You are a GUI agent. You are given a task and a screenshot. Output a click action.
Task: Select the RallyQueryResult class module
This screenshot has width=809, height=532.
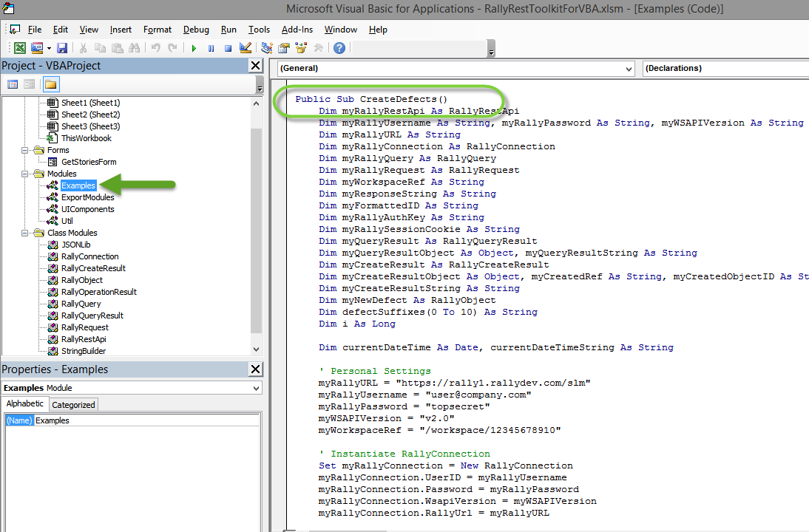pyautogui.click(x=92, y=316)
